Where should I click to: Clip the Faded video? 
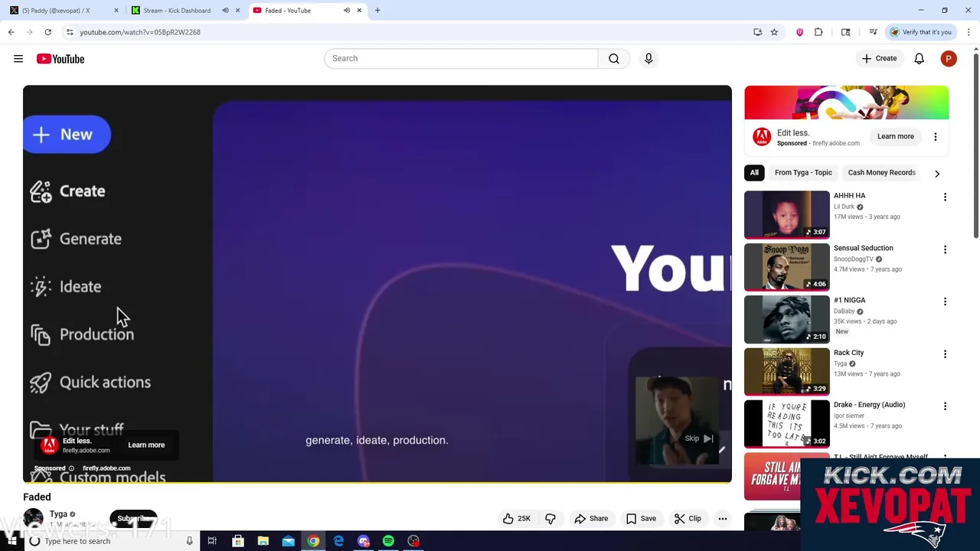pos(688,519)
